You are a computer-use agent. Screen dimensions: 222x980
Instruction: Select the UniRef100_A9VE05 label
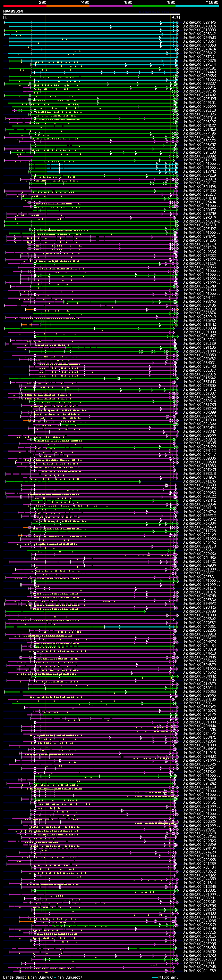pos(199,91)
